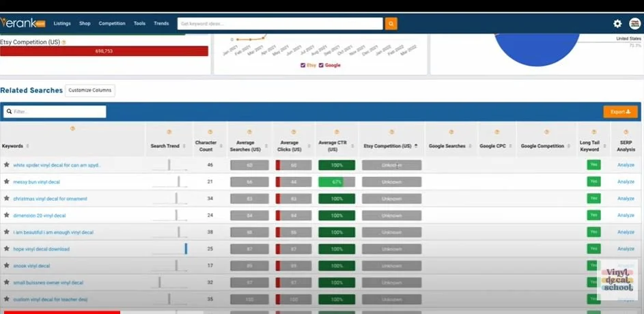Click help icon above Keywords column
644x314 pixels.
click(x=72, y=128)
